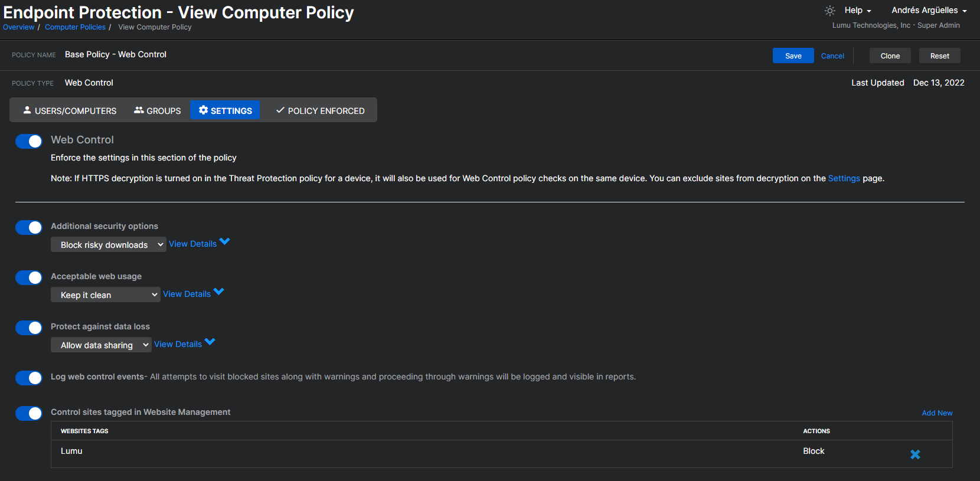Expand chevron beside Allow data sharing details
Viewport: 980px width, 481px height.
coord(210,342)
